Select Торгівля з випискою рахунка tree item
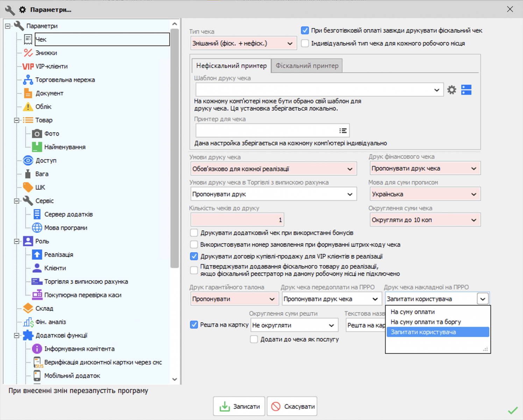523x420 pixels. pyautogui.click(x=86, y=281)
